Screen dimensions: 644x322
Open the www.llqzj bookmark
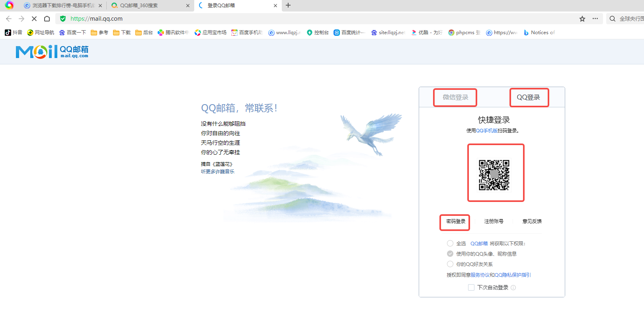[x=285, y=33]
